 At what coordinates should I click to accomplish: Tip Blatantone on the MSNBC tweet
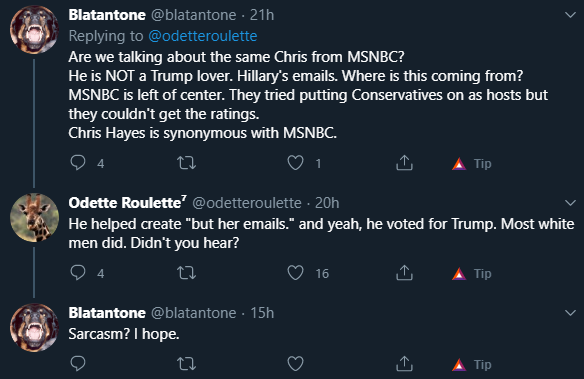pyautogui.click(x=472, y=163)
